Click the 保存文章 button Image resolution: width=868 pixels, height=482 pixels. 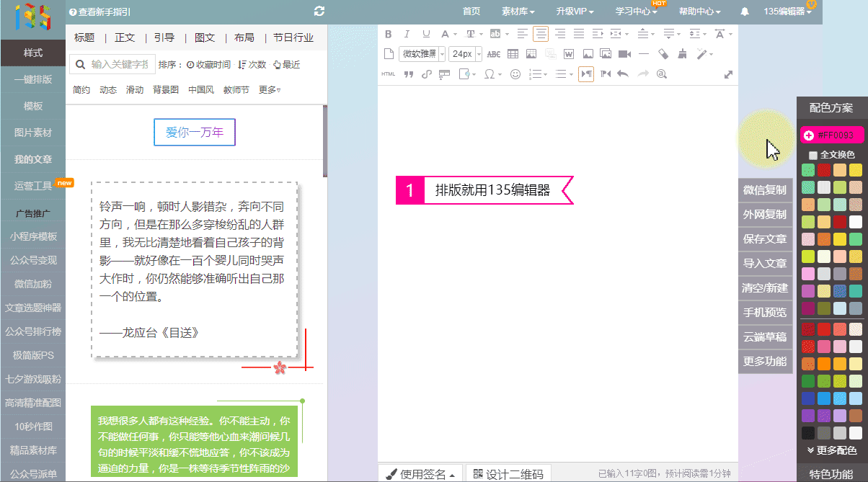coord(765,239)
